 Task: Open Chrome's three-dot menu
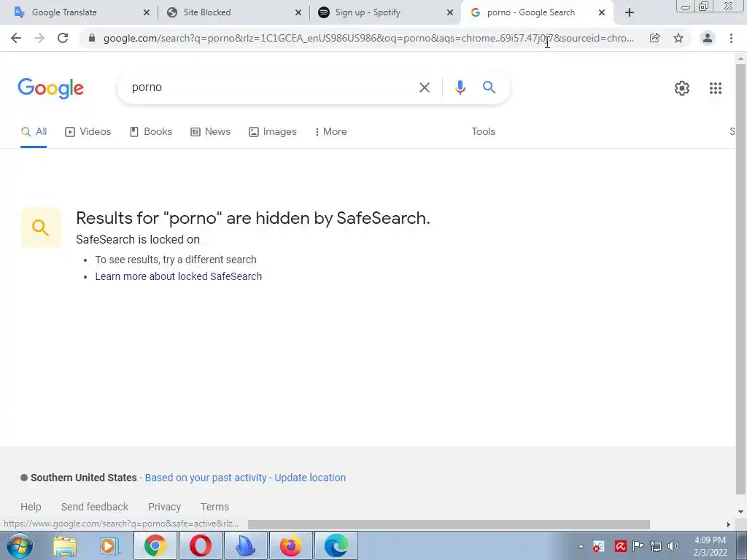731,38
